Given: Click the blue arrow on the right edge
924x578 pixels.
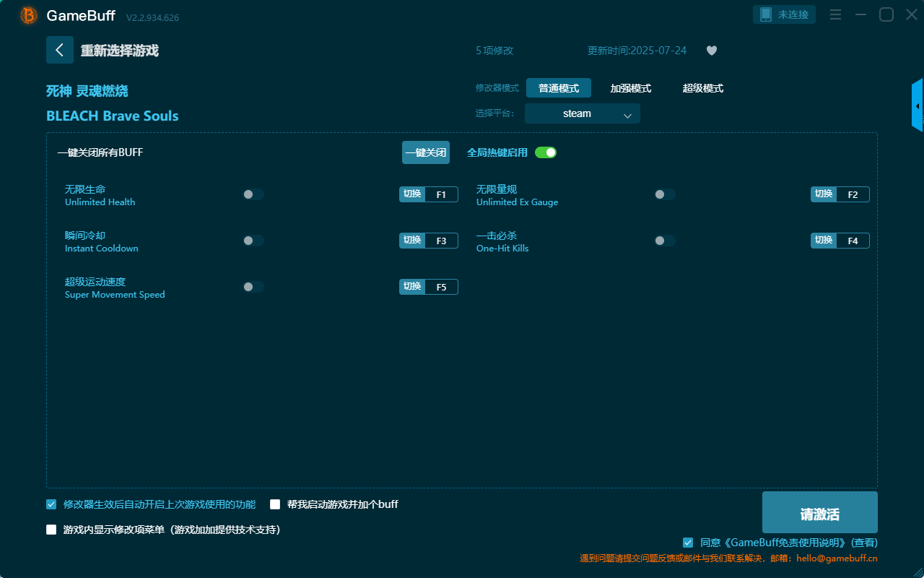Looking at the screenshot, I should point(918,105).
